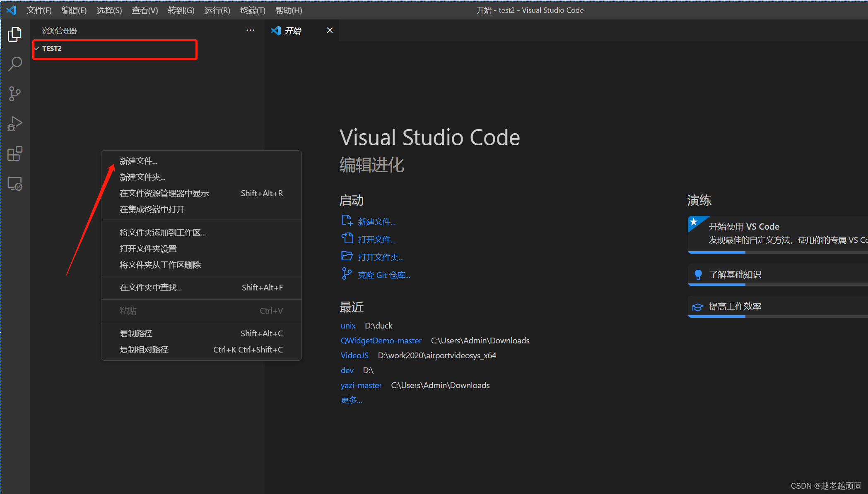Click the star badge on 开始使用 VS Code

[694, 222]
